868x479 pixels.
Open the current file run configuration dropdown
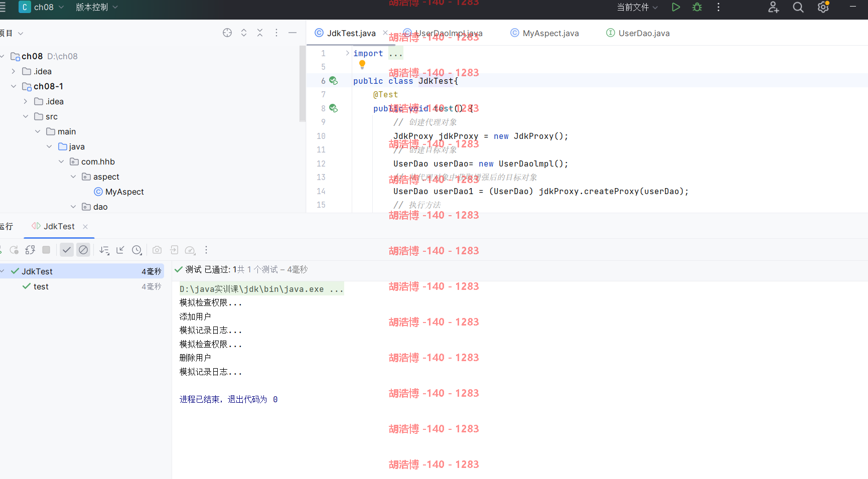pyautogui.click(x=637, y=7)
